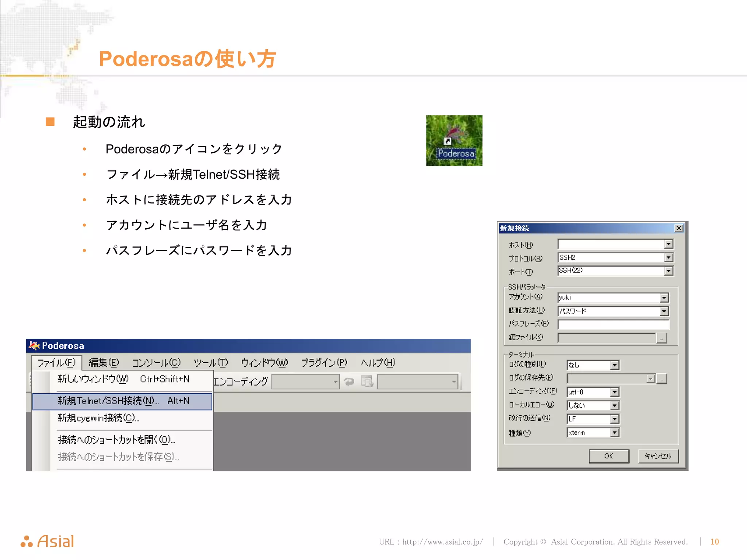
Task: Expand the rightmost toolbar combo box
Action: point(454,382)
